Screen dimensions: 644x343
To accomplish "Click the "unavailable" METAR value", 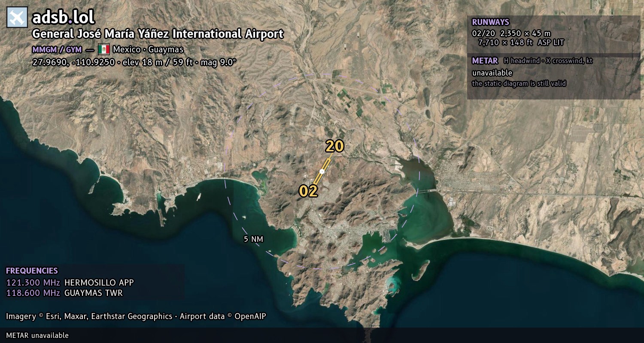I will 492,73.
